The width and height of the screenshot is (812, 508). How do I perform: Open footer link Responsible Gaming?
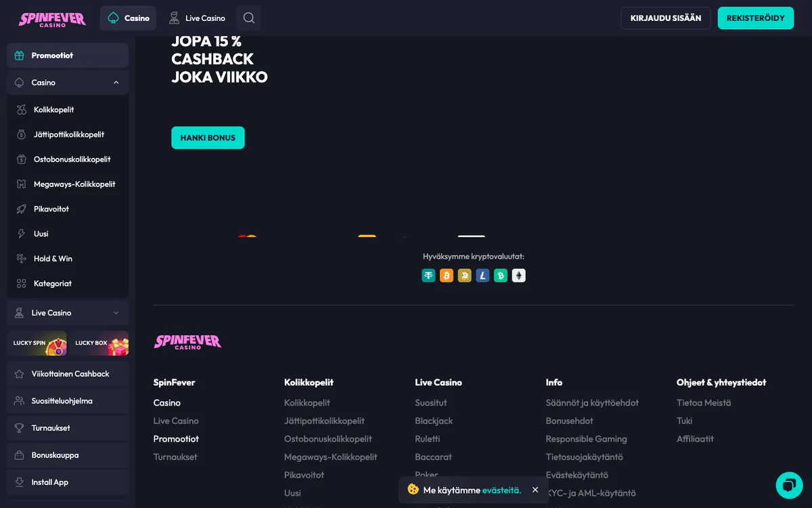[x=587, y=439]
